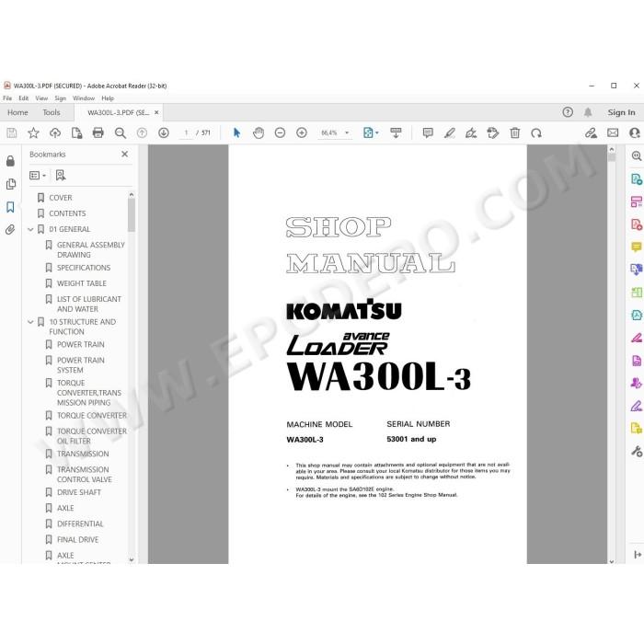Rotate page with circular arrow icon

(536, 132)
